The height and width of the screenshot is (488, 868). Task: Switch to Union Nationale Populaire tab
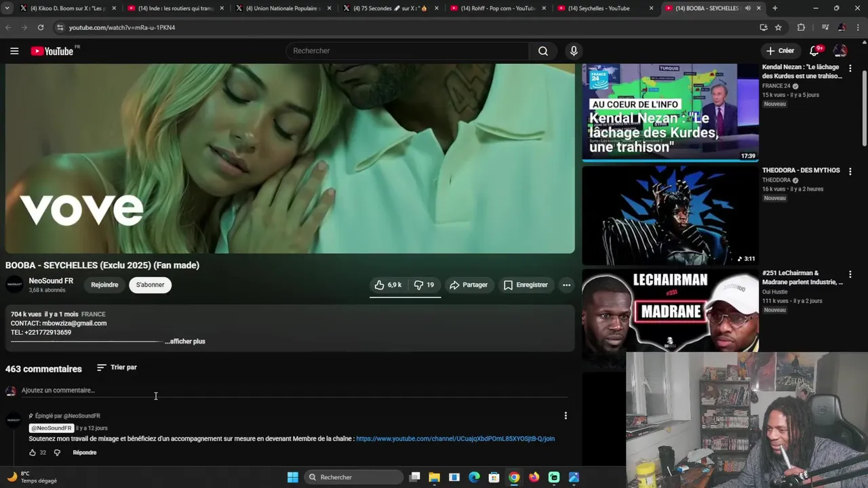[x=283, y=8]
